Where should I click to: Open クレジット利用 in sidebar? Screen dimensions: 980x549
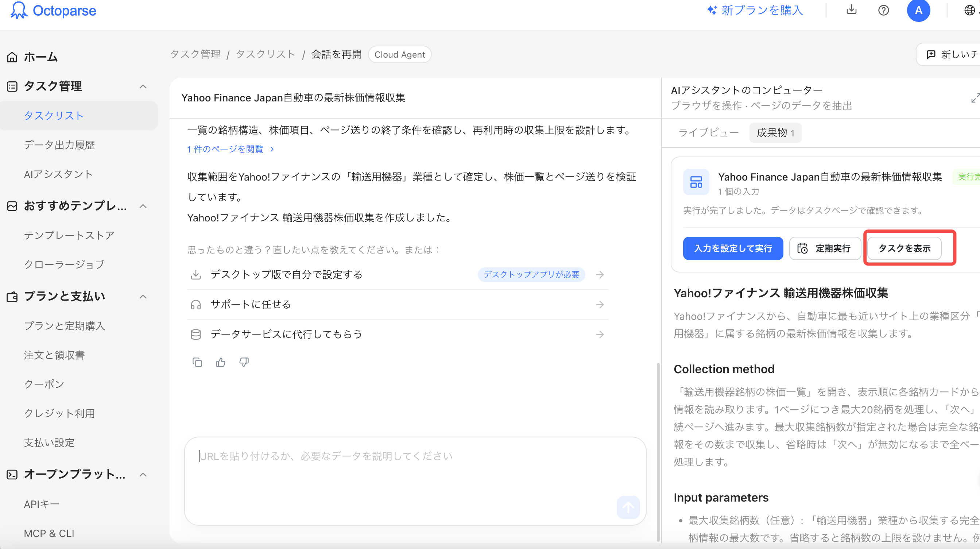(59, 414)
